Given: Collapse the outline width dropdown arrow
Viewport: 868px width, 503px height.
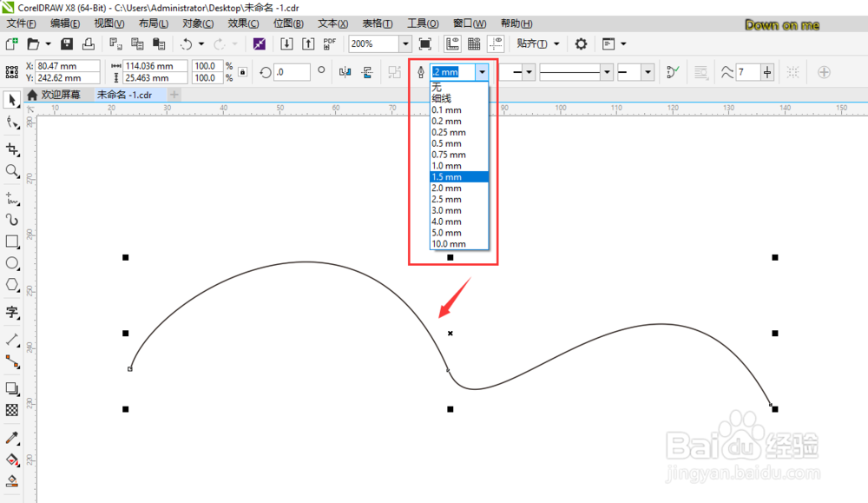Looking at the screenshot, I should coord(482,72).
